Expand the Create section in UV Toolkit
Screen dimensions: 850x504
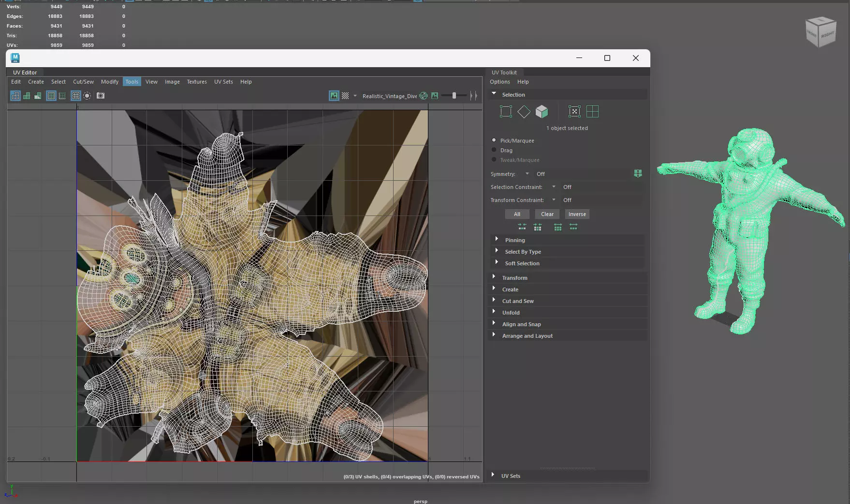coord(494,288)
